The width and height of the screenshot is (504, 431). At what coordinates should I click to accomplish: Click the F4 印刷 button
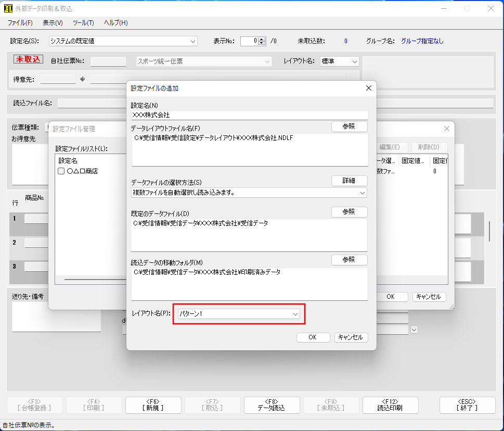pos(94,405)
